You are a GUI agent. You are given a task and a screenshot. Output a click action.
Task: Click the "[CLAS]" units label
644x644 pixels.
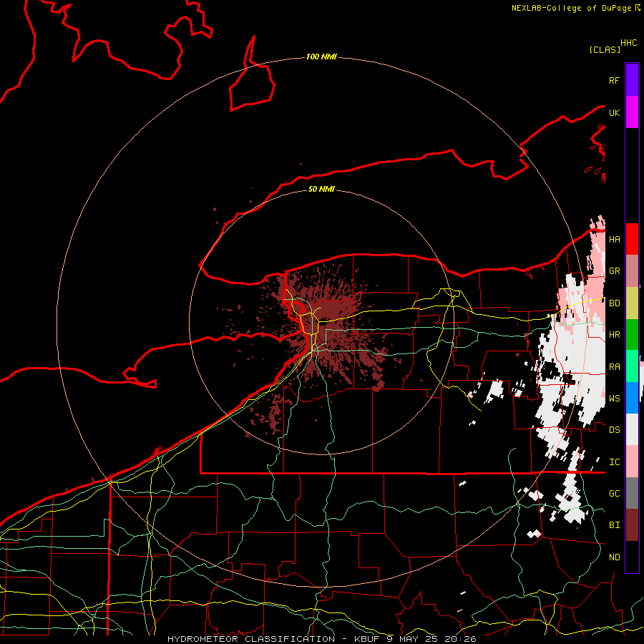click(x=605, y=49)
